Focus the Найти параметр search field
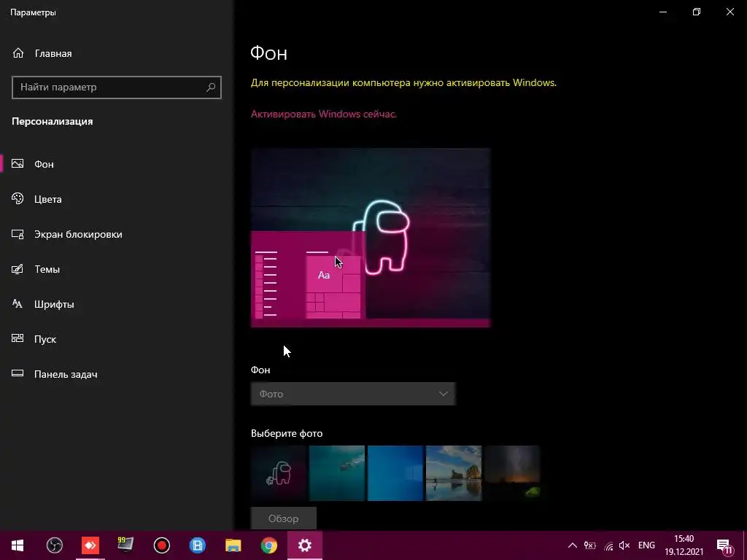This screenshot has height=560, width=747. click(116, 87)
